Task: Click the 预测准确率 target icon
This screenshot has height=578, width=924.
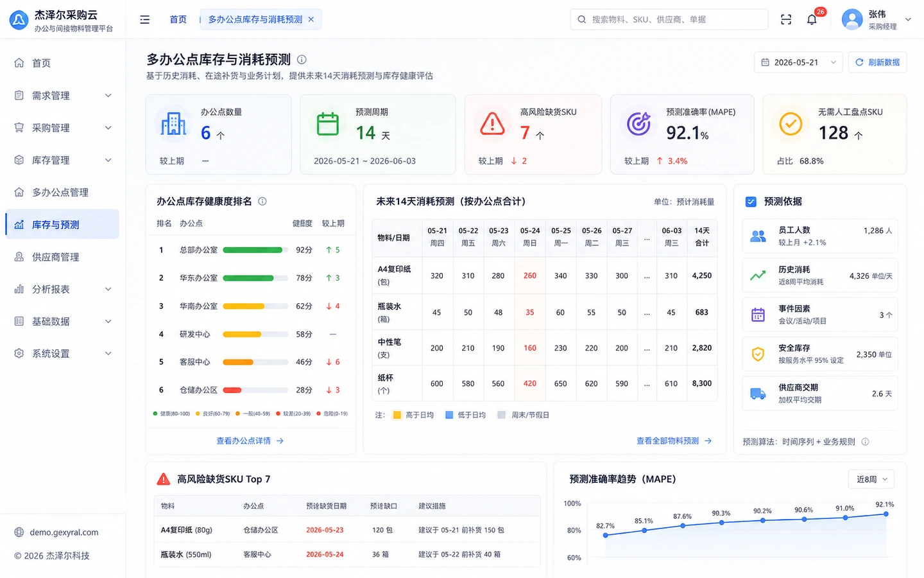Action: (638, 123)
